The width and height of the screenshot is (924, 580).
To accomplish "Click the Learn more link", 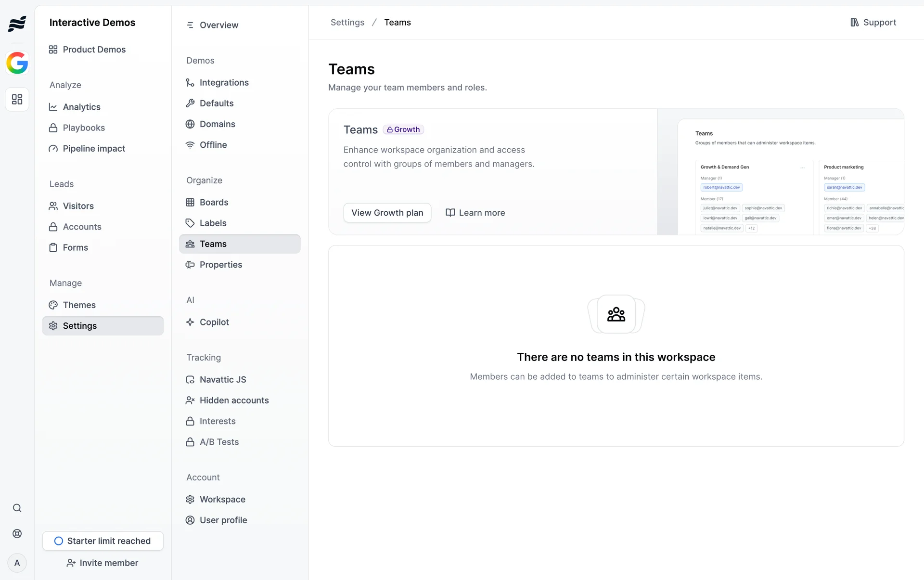I will pyautogui.click(x=475, y=213).
